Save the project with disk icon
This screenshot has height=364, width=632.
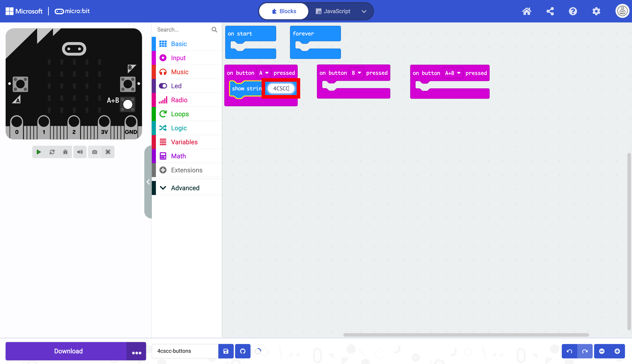coord(226,351)
